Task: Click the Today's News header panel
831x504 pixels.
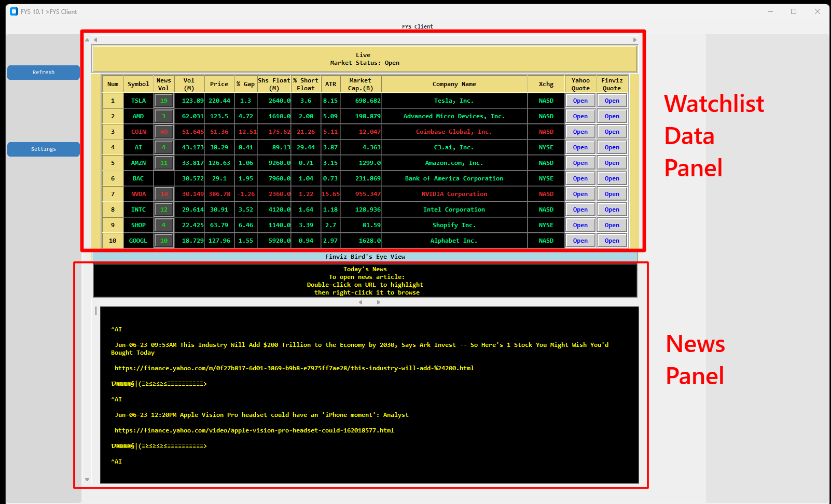Action: [365, 281]
